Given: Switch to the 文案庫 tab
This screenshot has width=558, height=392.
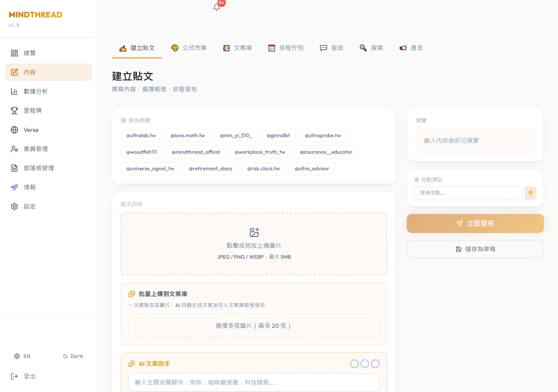Looking at the screenshot, I should pyautogui.click(x=237, y=48).
